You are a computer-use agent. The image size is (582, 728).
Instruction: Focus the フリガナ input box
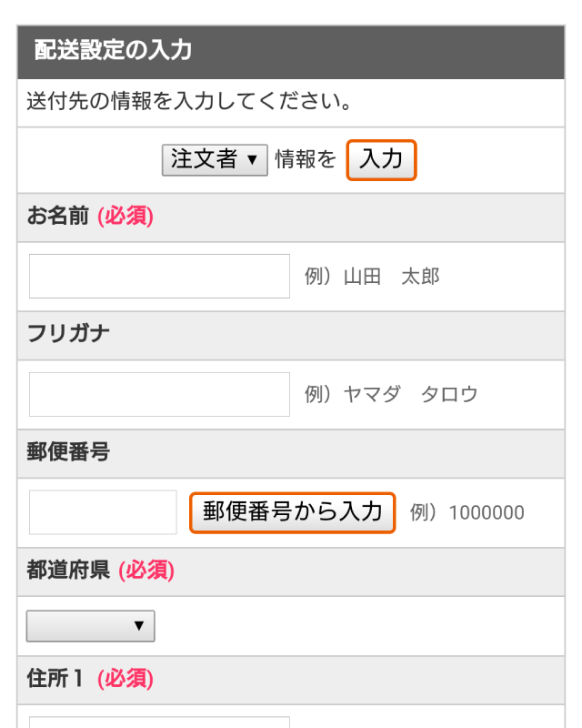click(x=159, y=394)
